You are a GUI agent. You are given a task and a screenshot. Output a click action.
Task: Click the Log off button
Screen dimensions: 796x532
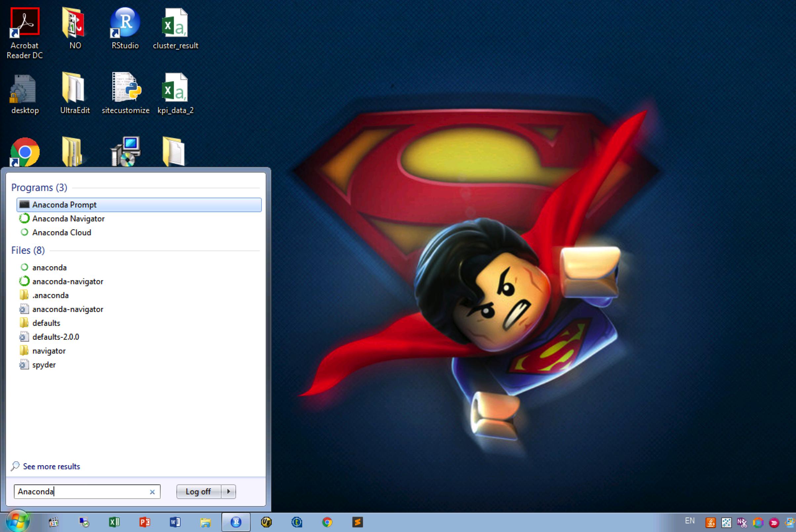pyautogui.click(x=198, y=492)
